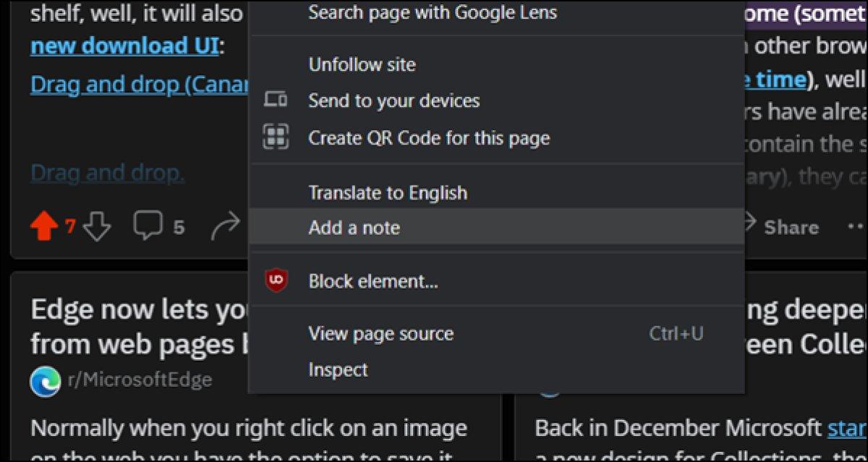Choose Unfollow site from context menu
Viewport: 868px width, 462px height.
pos(362,64)
